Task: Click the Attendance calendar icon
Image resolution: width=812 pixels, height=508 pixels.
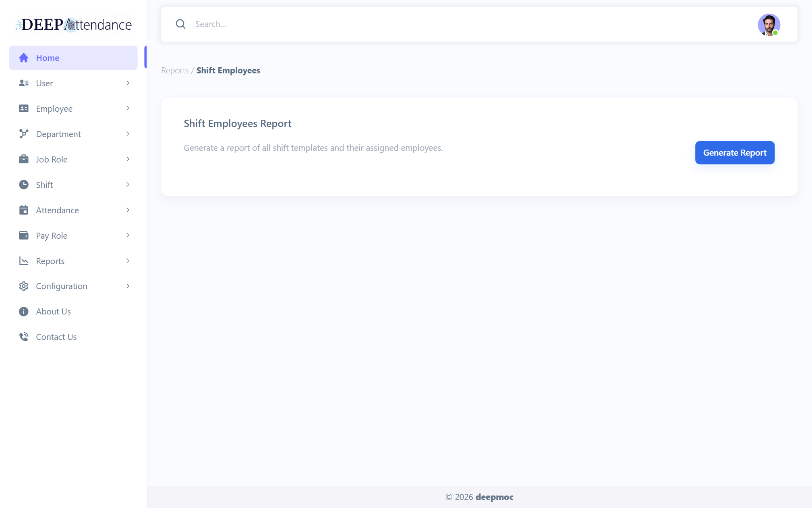Action: click(24, 210)
